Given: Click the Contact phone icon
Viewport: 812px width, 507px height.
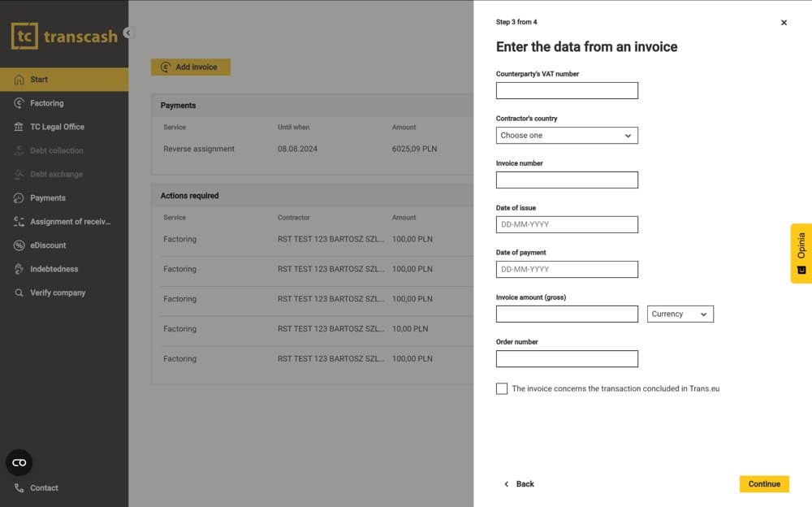Looking at the screenshot, I should click(x=19, y=487).
